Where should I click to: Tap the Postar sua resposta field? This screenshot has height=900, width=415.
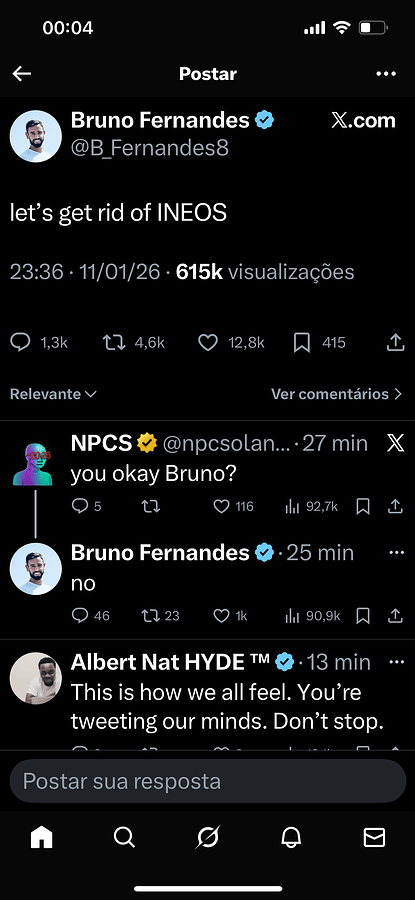pos(208,781)
